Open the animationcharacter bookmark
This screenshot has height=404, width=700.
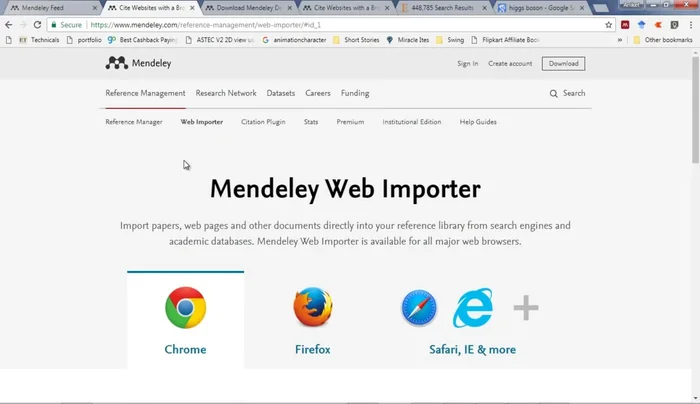click(294, 40)
